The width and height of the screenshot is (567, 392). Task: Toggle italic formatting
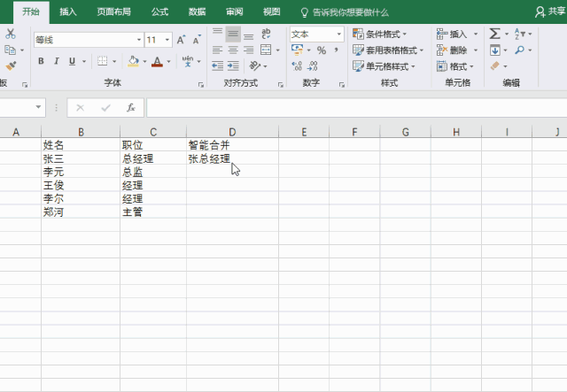pyautogui.click(x=57, y=61)
